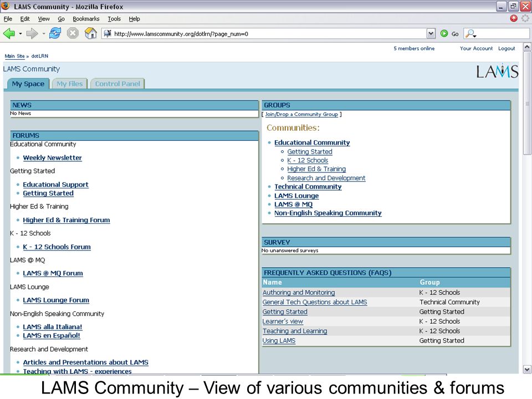Open the Go menu

click(61, 19)
